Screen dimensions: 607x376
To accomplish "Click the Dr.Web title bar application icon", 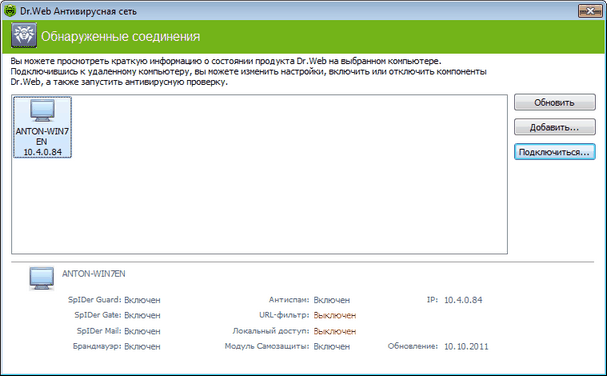I will (x=9, y=10).
